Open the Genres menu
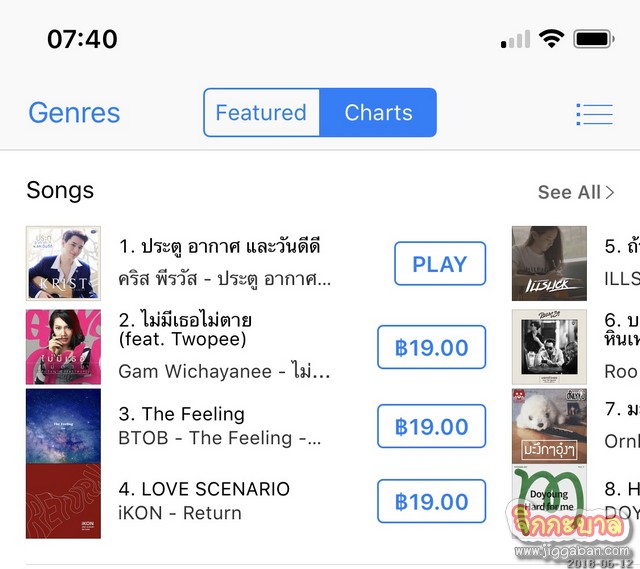Screen dimensions: 640x569 coord(74,113)
